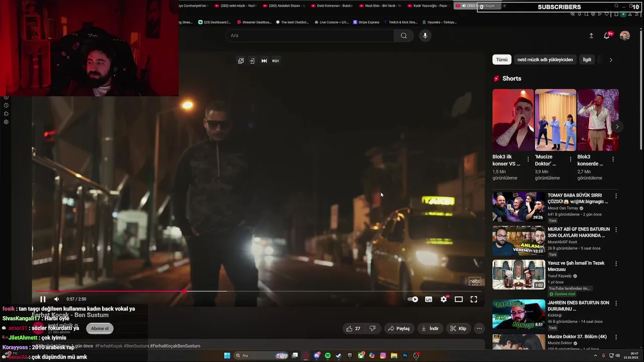Open Spotify from the taskbar

tap(328, 355)
